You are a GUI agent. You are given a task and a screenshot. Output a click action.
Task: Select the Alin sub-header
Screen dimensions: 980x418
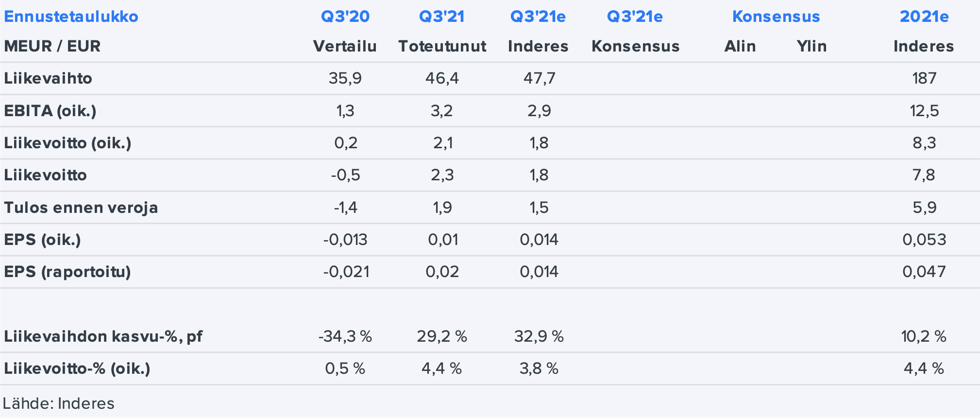[740, 46]
